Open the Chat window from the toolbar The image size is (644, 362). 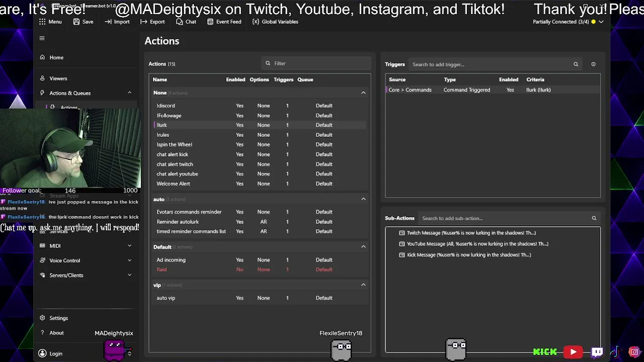[x=186, y=22]
